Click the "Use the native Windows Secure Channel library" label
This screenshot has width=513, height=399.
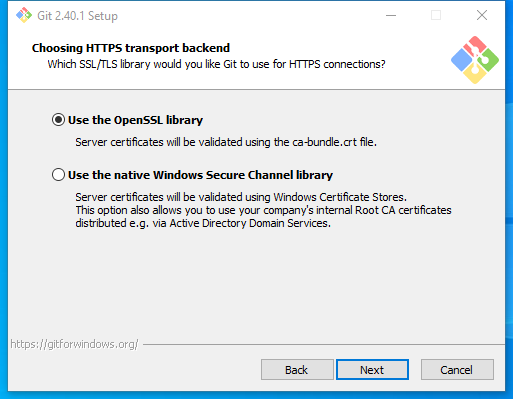(200, 175)
